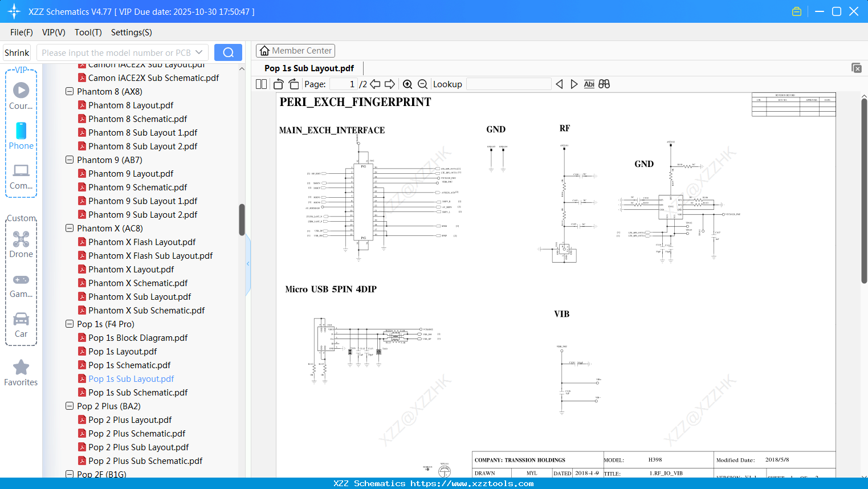Screen dimensions: 868x489
Task: Collapse the Phantom 9 (AB7) tree node
Action: [69, 160]
